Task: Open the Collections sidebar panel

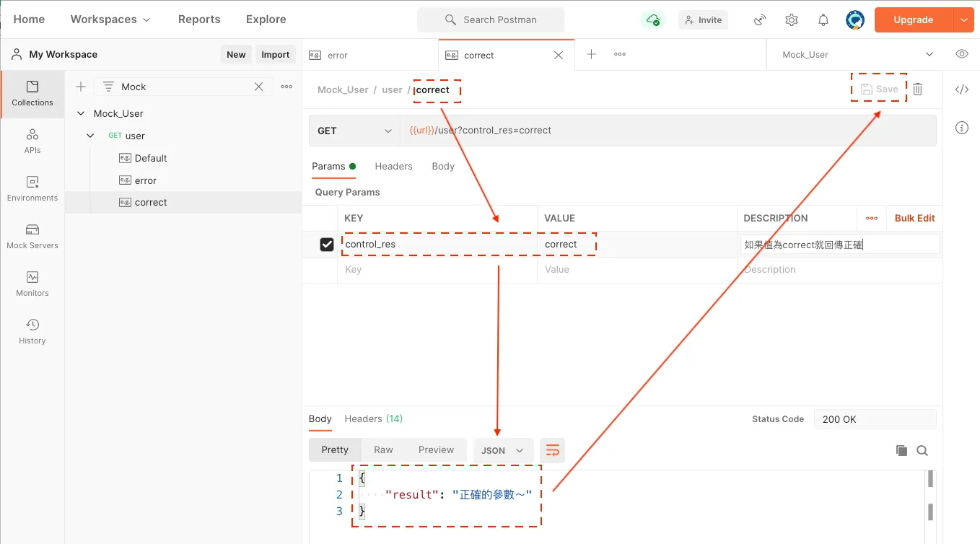Action: tap(32, 94)
